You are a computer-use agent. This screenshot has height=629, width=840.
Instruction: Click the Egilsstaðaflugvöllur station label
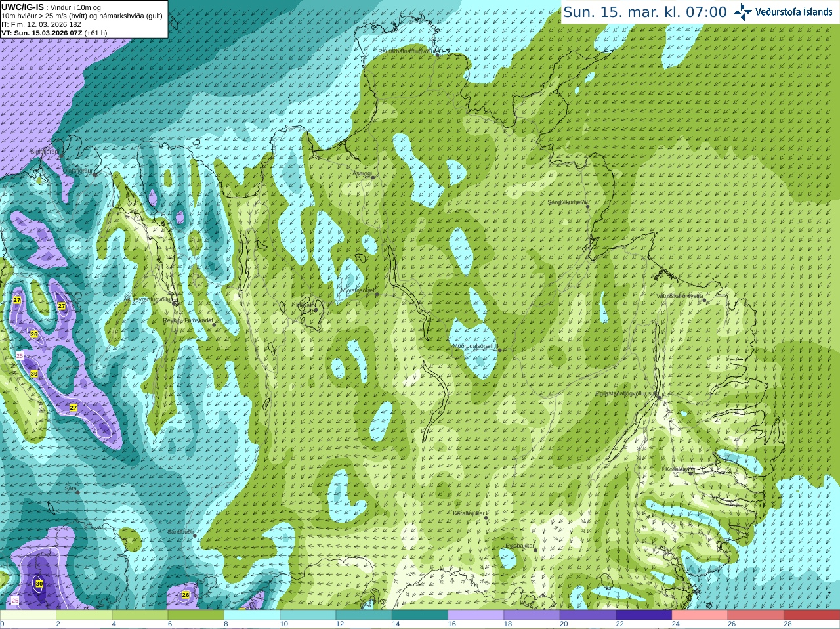point(626,393)
